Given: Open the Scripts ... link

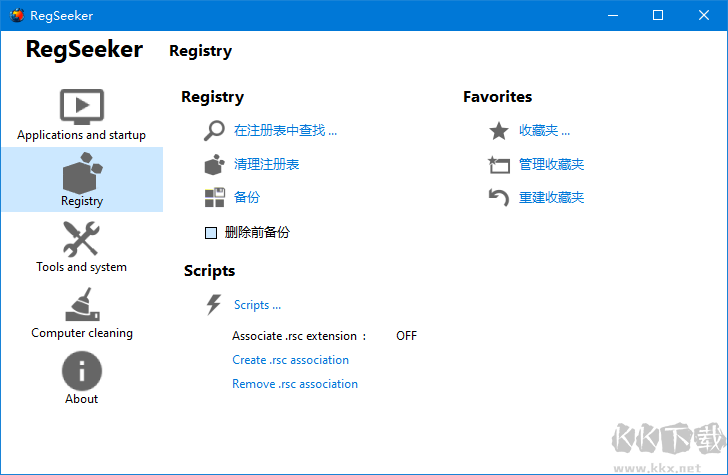Looking at the screenshot, I should (257, 305).
